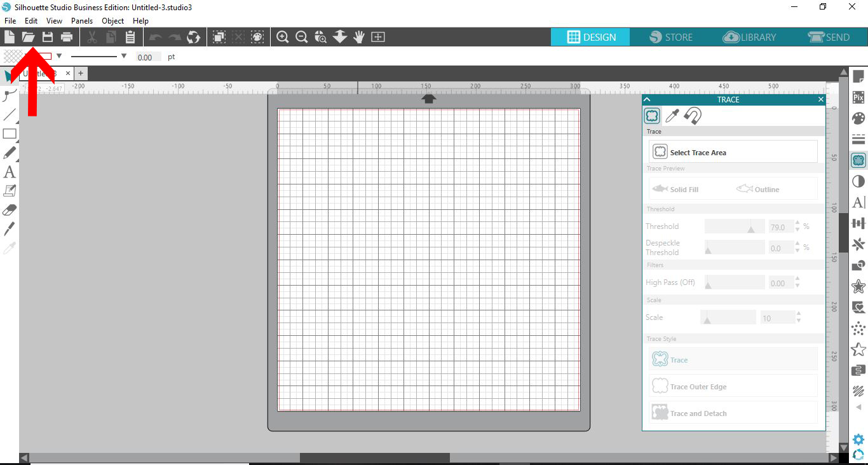
Task: Click the Fit to Page icon
Action: coord(377,37)
